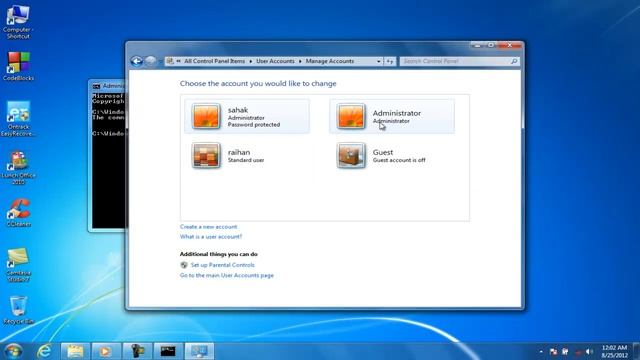Show hidden tray icons arrow
Screen dimensions: 640x360
click(541, 351)
